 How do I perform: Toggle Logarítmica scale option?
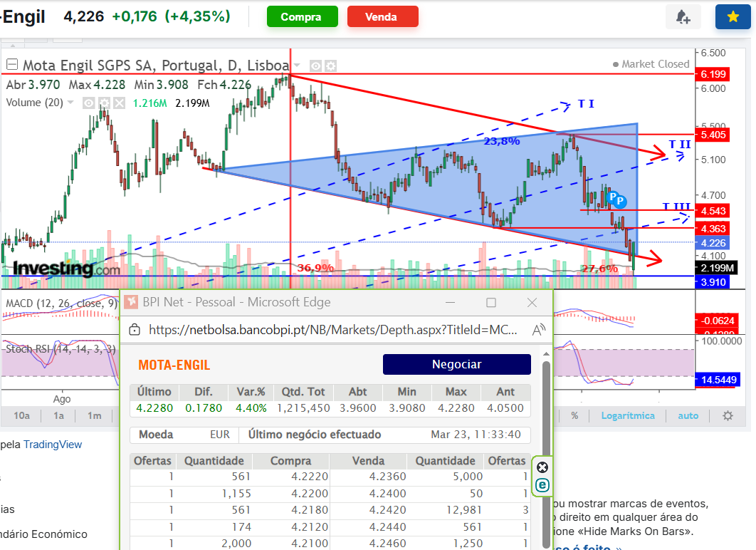pyautogui.click(x=628, y=415)
